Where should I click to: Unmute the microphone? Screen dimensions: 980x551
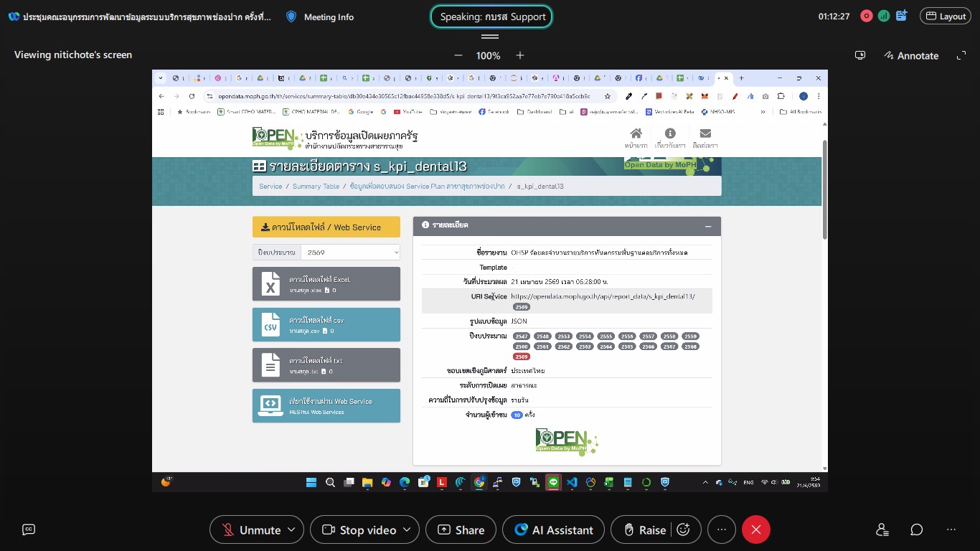point(251,530)
